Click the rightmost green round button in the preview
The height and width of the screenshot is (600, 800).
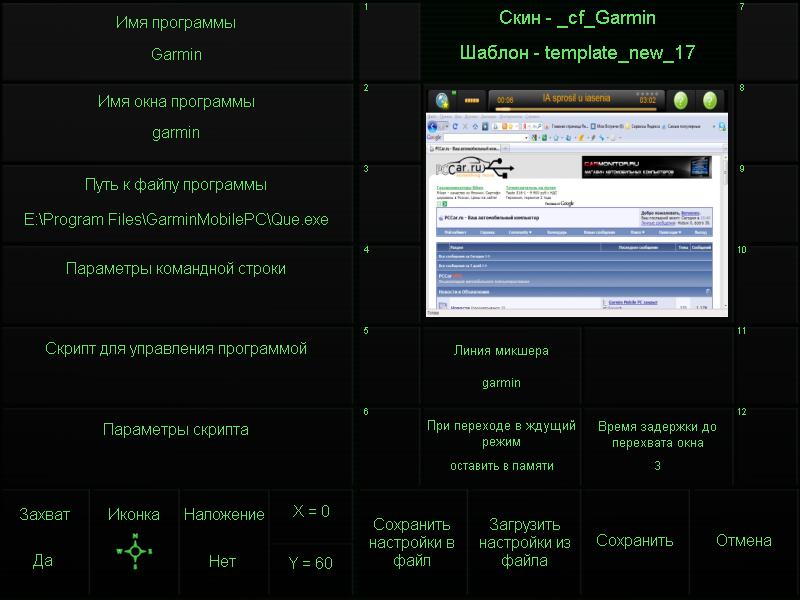point(709,101)
